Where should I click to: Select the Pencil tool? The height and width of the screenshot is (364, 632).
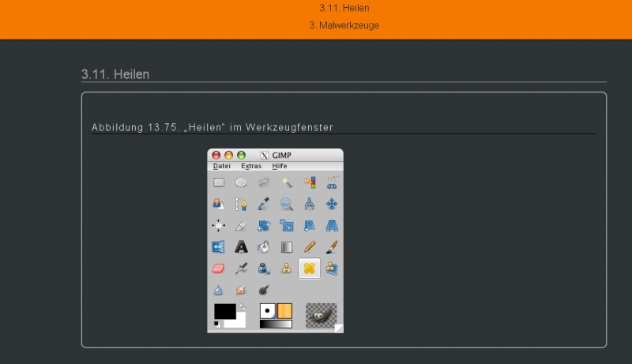309,247
